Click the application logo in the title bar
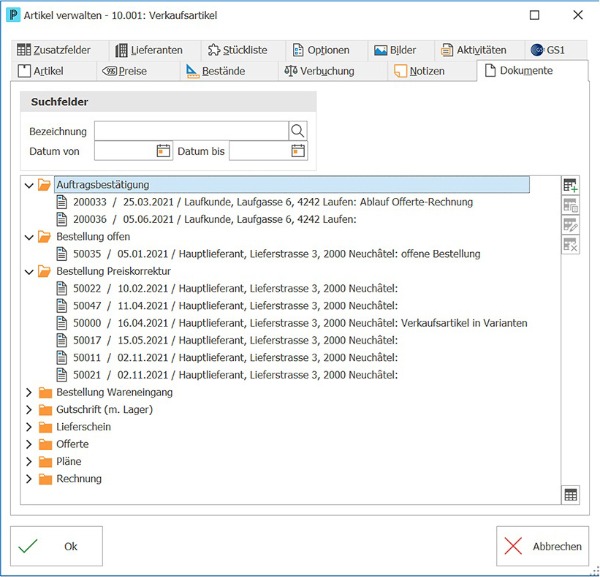The width and height of the screenshot is (600, 577). [13, 15]
